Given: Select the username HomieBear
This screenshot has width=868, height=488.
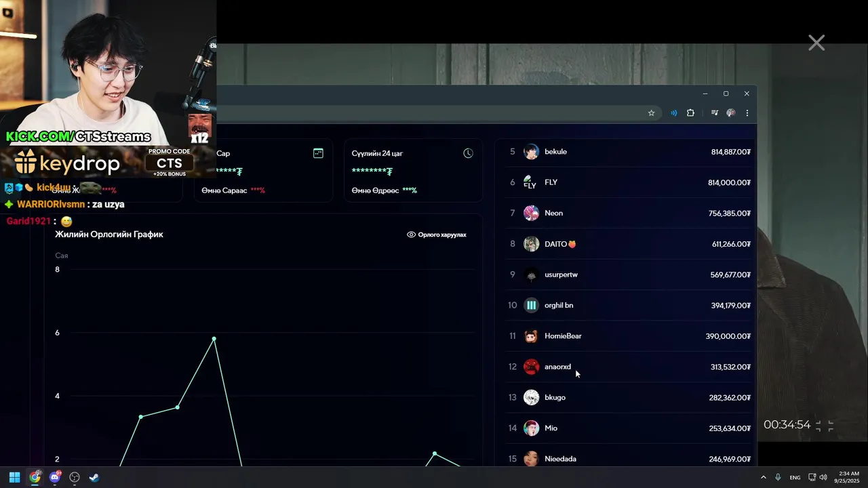Looking at the screenshot, I should (563, 336).
